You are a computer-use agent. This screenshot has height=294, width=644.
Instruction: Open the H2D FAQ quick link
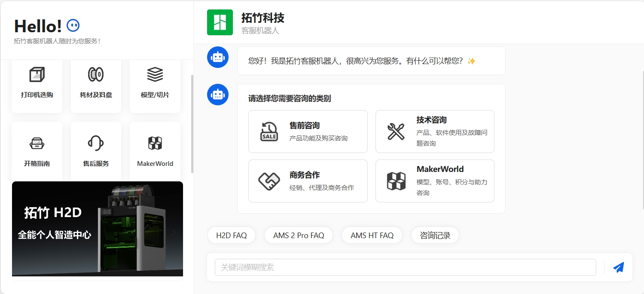[x=232, y=235]
